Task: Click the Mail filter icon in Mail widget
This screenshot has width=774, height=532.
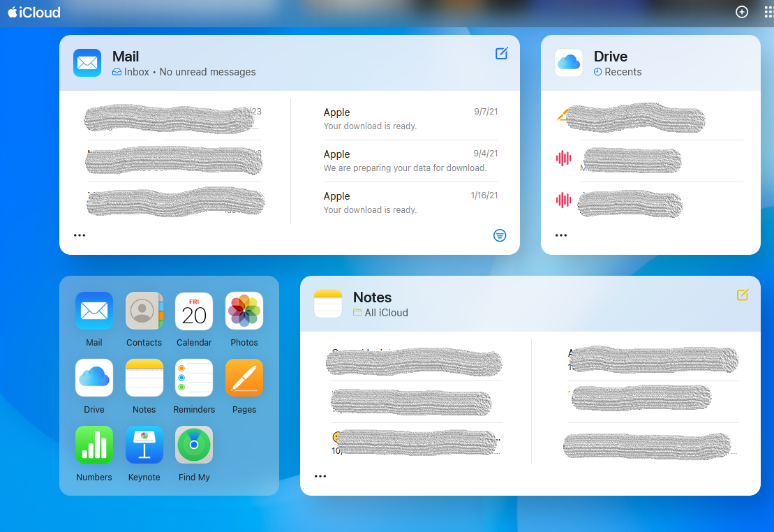Action: (x=500, y=235)
